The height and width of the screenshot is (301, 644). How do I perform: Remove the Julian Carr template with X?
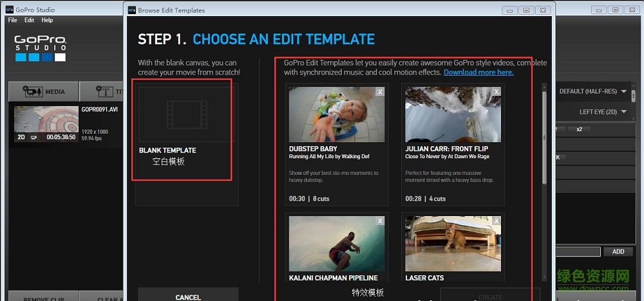[496, 92]
